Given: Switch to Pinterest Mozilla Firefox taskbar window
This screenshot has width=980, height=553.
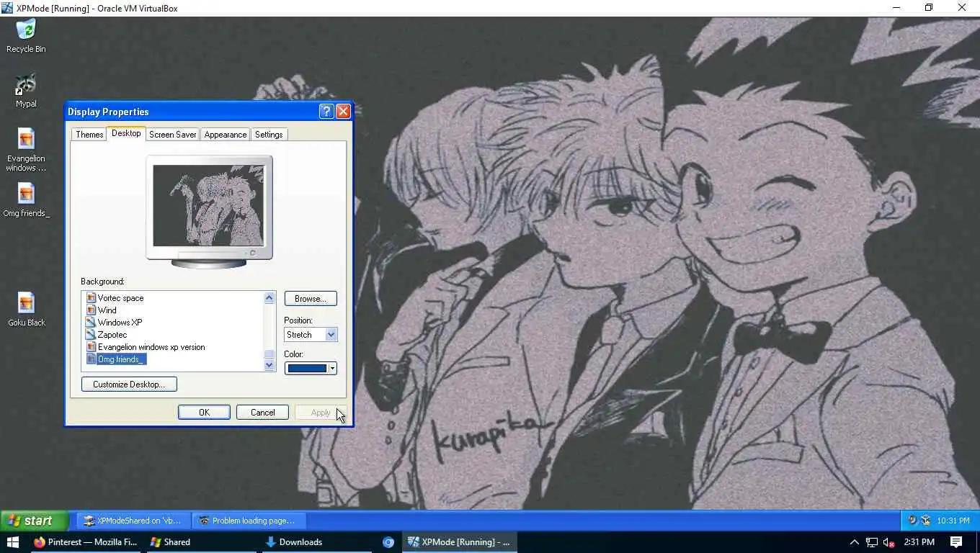Looking at the screenshot, I should pos(86,542).
